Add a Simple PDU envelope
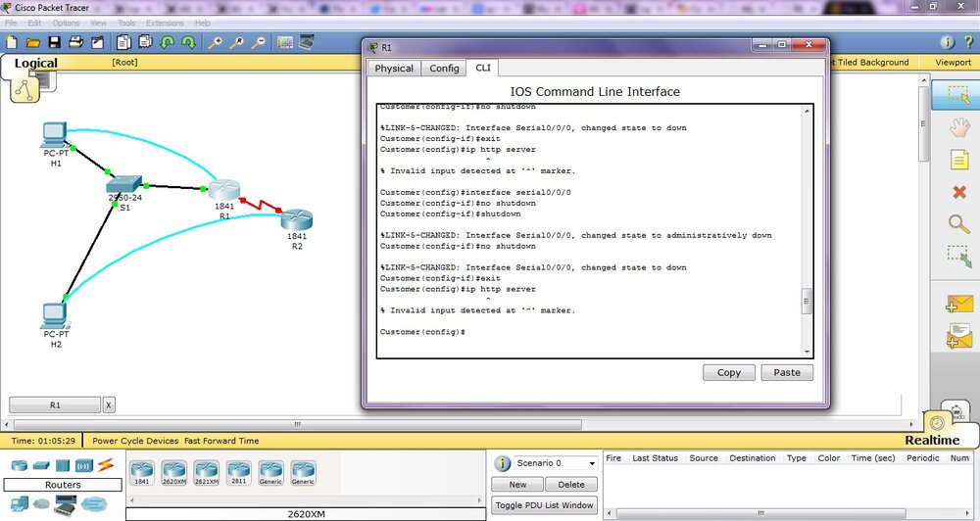 point(959,304)
